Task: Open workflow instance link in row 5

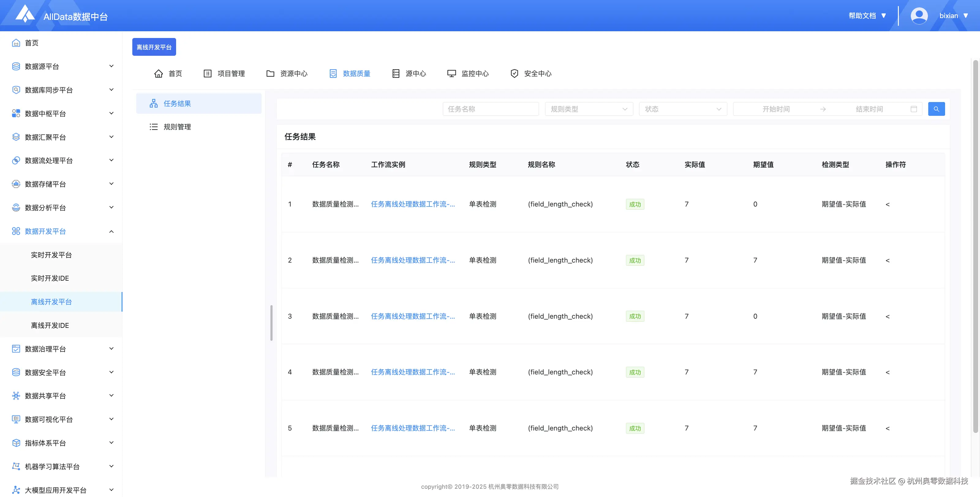Action: [x=413, y=428]
